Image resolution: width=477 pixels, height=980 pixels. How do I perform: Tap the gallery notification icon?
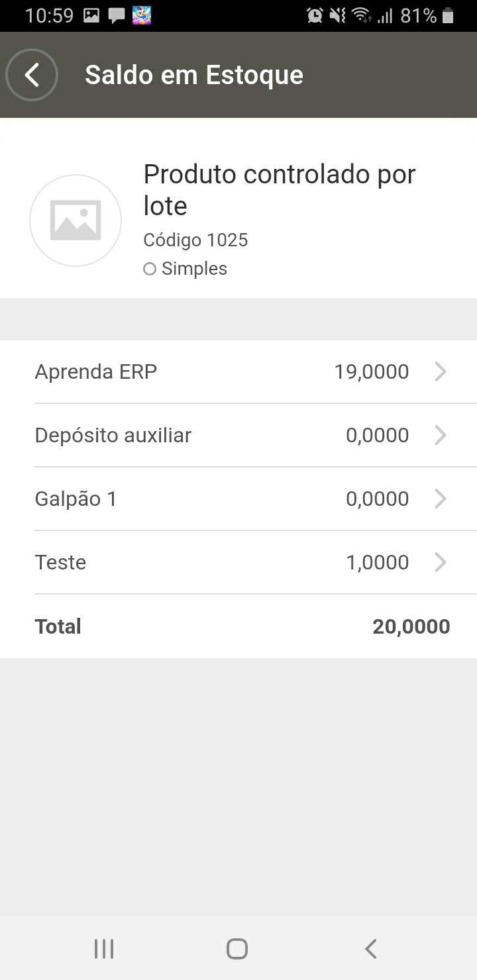point(91,15)
